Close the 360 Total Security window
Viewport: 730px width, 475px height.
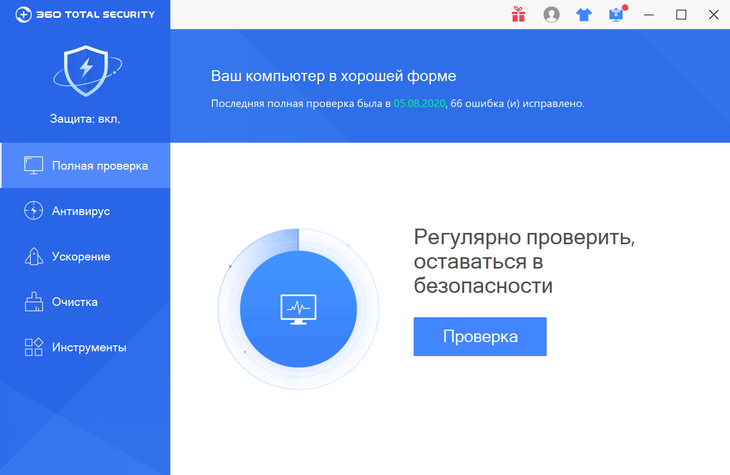712,14
